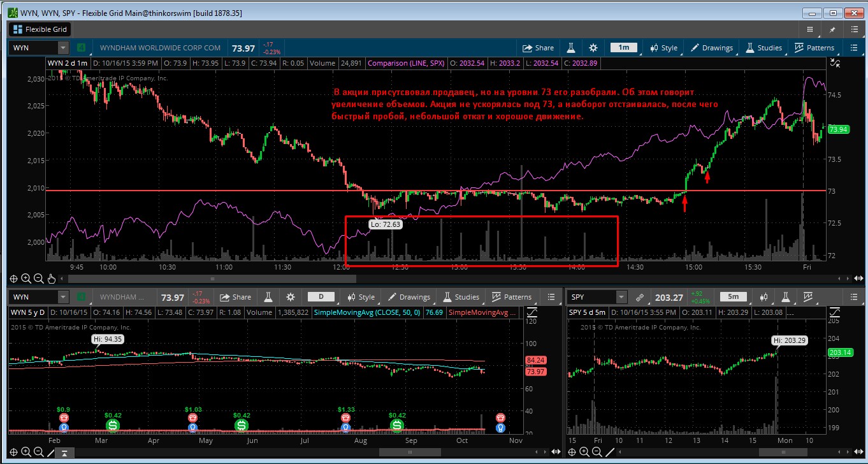Click the red phone earnings icon near November

tap(501, 418)
